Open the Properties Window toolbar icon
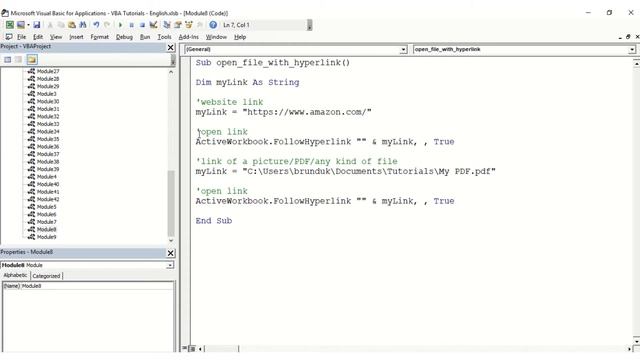This screenshot has height=360, width=640. (x=178, y=25)
